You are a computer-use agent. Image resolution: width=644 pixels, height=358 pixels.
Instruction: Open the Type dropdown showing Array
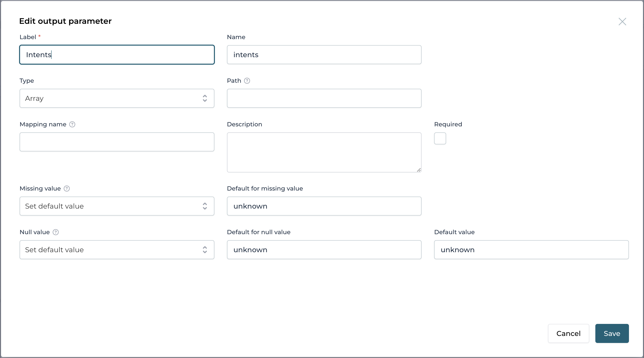click(x=110, y=98)
